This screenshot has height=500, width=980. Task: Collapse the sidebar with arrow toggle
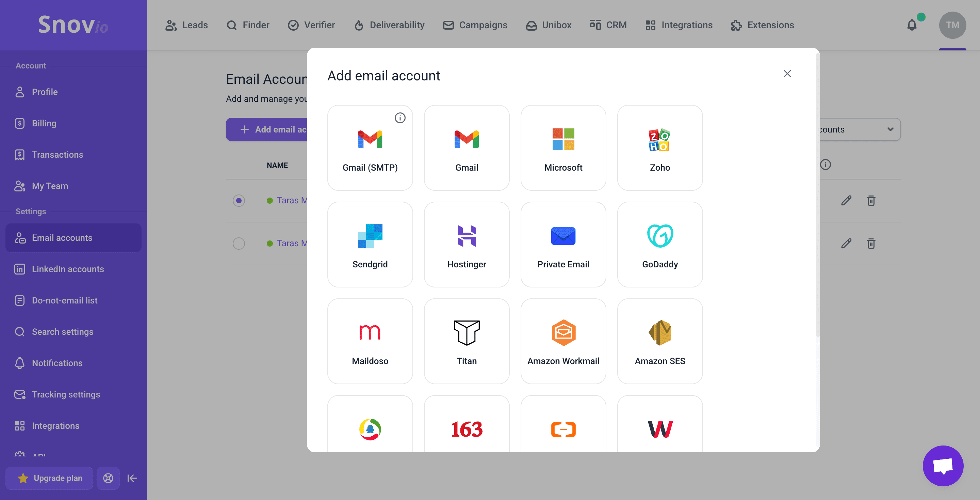(x=132, y=478)
